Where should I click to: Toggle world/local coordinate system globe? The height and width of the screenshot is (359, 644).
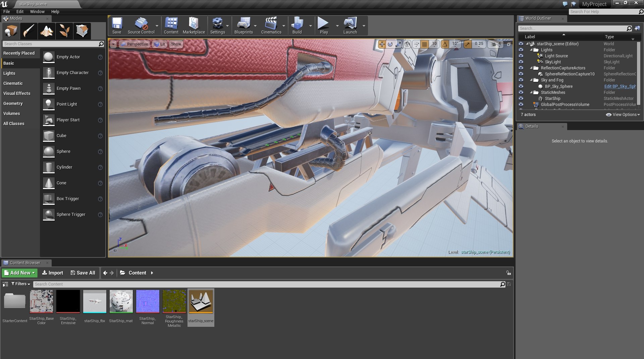407,44
